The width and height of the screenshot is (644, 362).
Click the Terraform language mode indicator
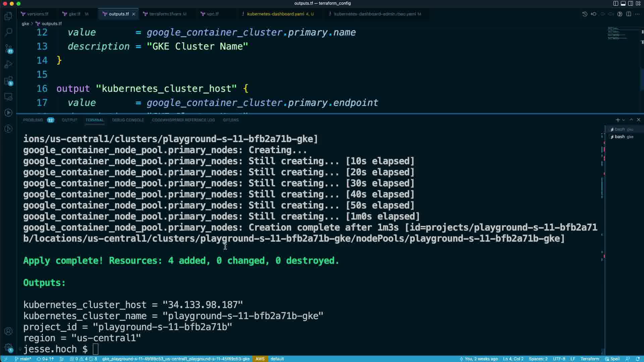(x=589, y=359)
